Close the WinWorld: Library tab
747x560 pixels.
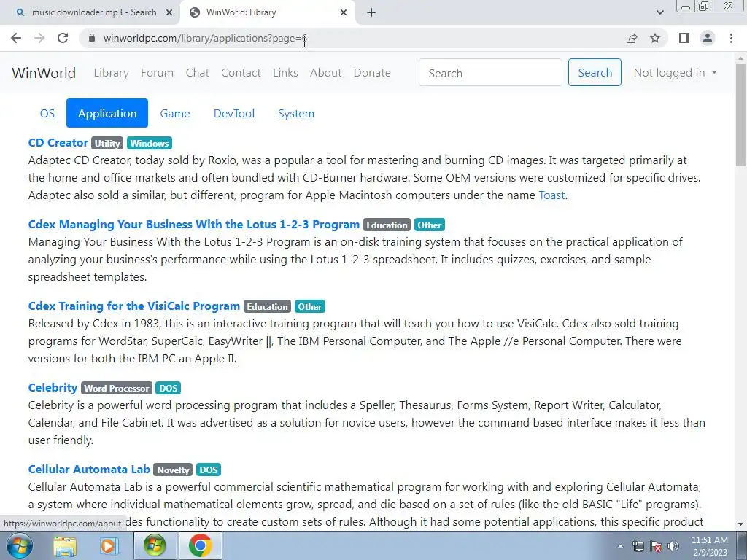click(344, 12)
